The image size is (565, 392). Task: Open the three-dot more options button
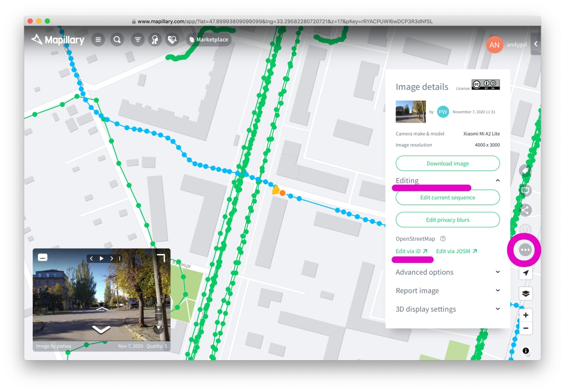click(525, 250)
